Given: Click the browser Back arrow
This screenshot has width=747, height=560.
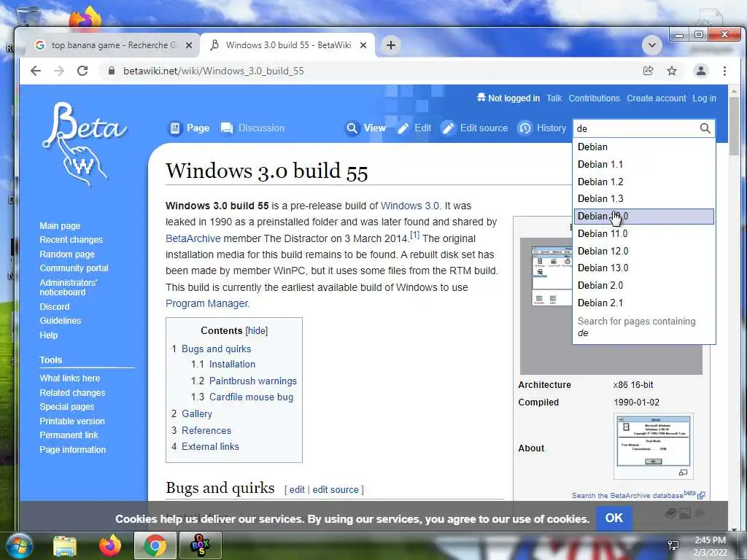Looking at the screenshot, I should click(x=36, y=71).
